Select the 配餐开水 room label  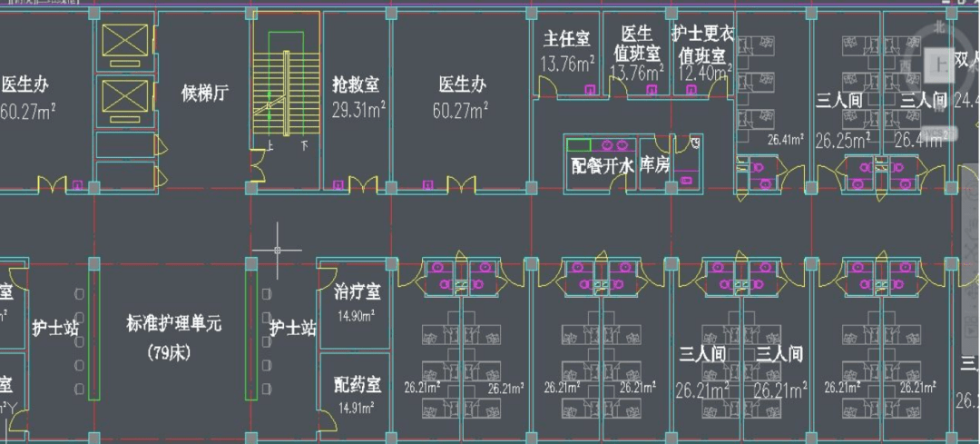603,166
